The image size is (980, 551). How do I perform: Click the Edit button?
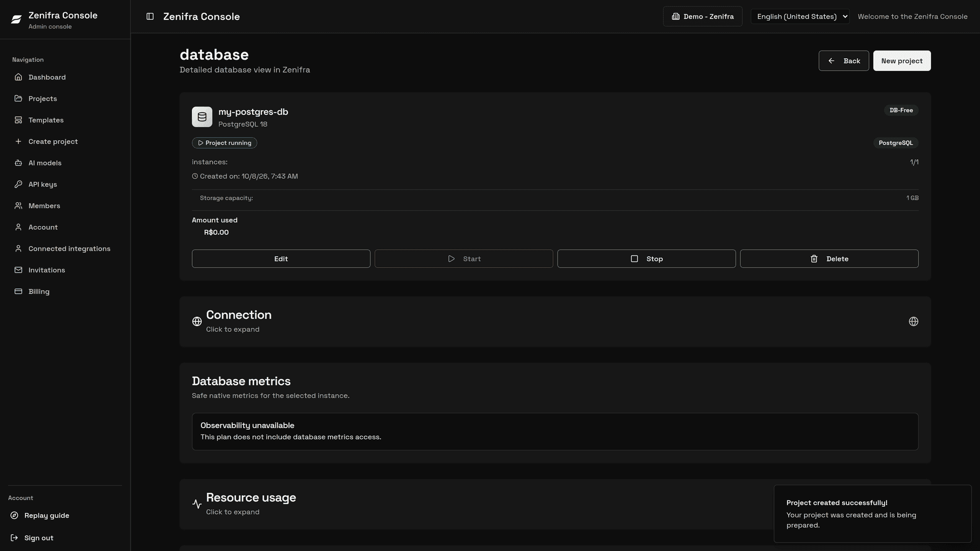tap(281, 259)
